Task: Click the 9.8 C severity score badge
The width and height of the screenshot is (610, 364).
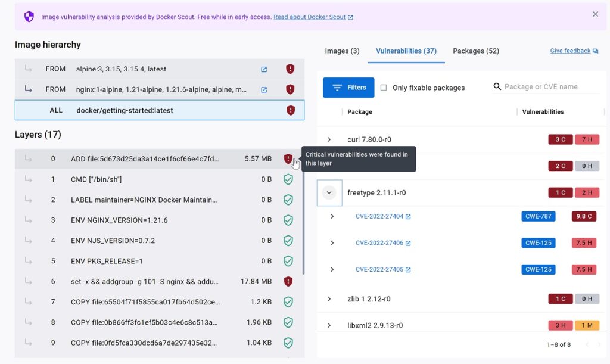Action: [584, 216]
